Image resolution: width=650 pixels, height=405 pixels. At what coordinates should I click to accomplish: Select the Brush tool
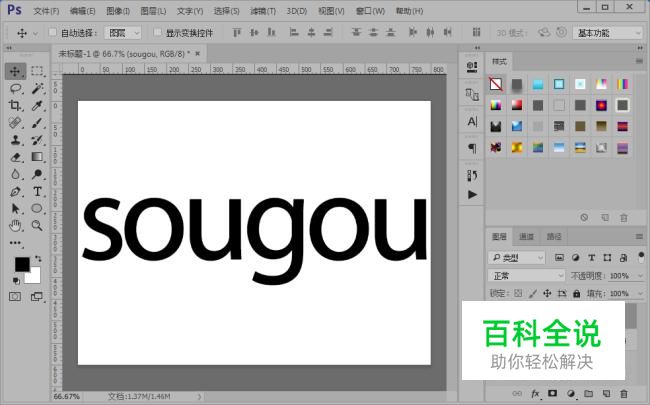pyautogui.click(x=37, y=123)
